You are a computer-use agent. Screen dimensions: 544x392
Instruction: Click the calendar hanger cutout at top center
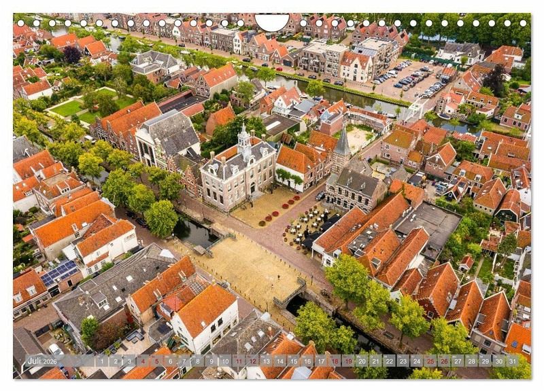tap(272, 22)
